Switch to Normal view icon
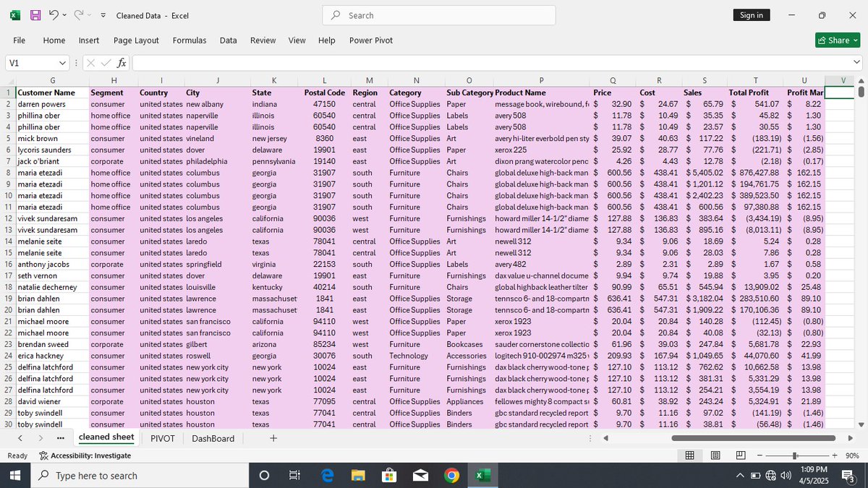 tap(689, 455)
